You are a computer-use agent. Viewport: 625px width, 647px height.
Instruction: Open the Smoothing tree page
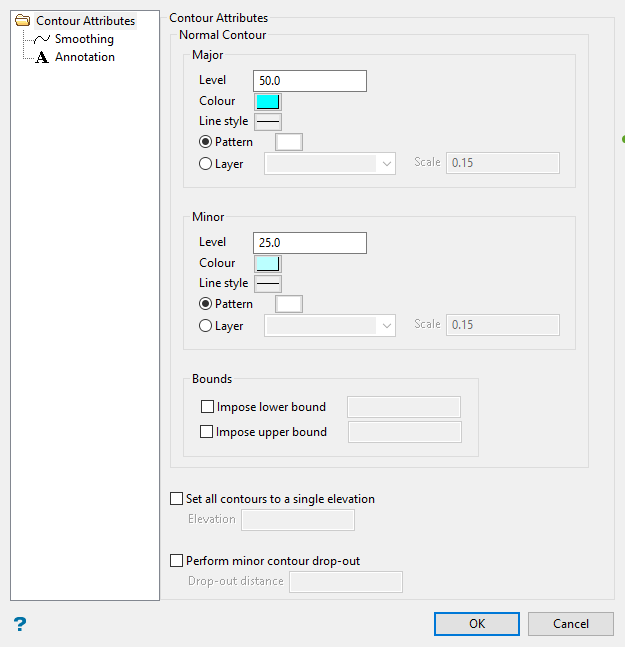84,39
